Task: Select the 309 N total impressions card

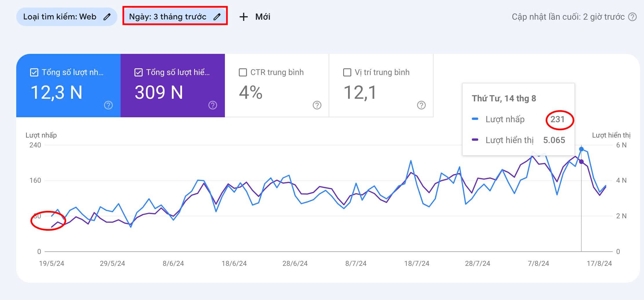Action: [x=173, y=85]
